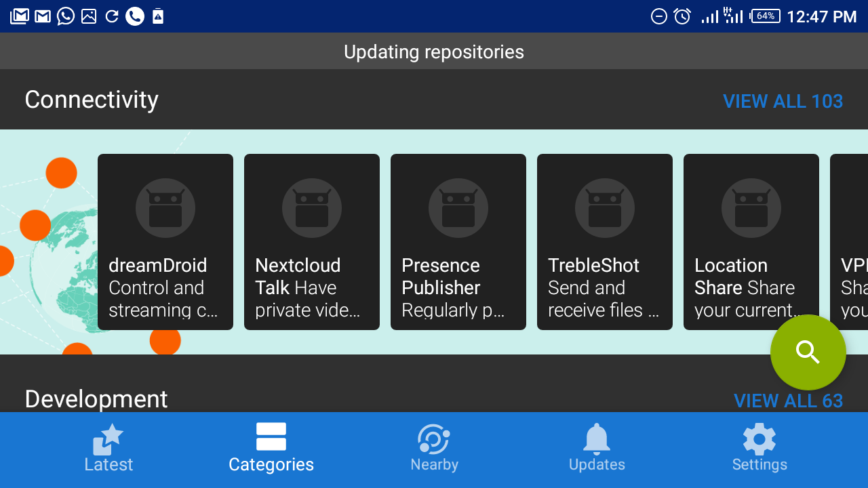Image resolution: width=868 pixels, height=488 pixels.
Task: Open the Location Share app title
Action: (x=731, y=277)
